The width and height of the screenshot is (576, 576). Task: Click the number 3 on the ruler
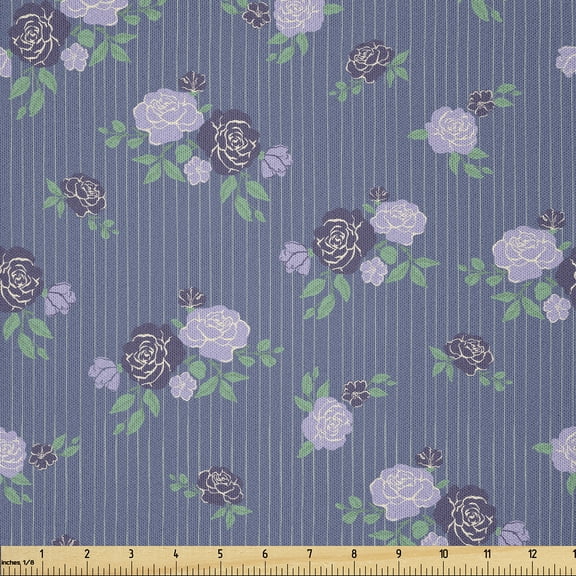tap(131, 554)
